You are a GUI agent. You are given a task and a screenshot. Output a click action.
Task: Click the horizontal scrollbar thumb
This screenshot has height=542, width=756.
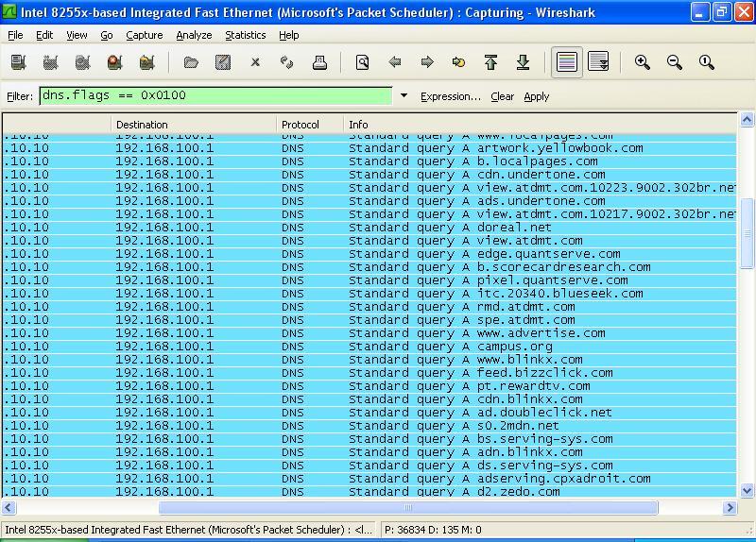pyautogui.click(x=408, y=507)
